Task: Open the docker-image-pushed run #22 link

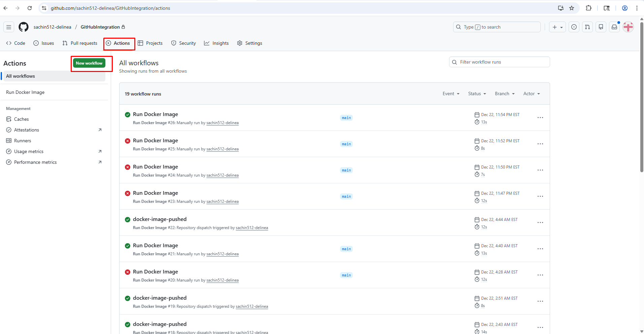Action: (160, 219)
